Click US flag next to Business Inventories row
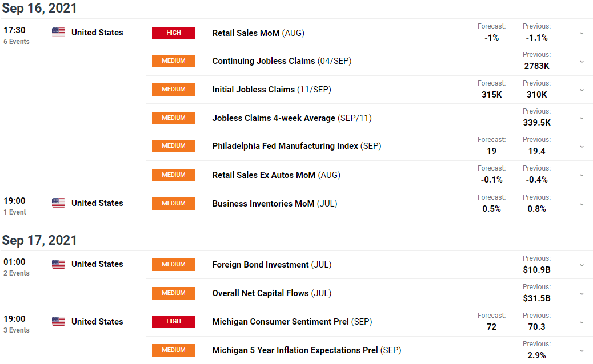The width and height of the screenshot is (593, 364). click(x=58, y=203)
